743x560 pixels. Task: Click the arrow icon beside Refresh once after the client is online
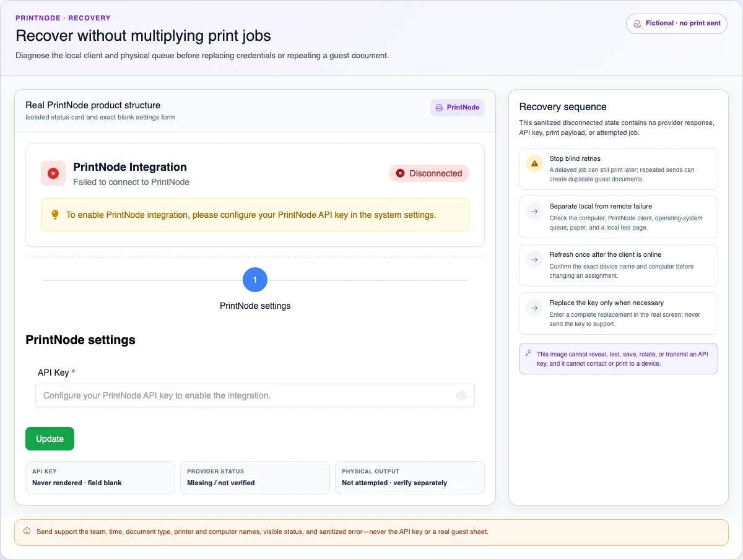[x=534, y=260]
